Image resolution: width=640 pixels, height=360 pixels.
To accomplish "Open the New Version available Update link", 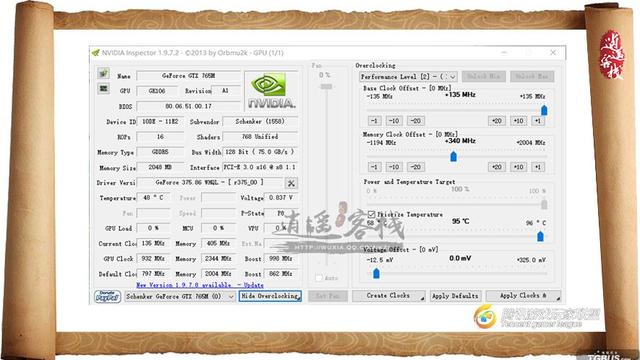I will 200,285.
